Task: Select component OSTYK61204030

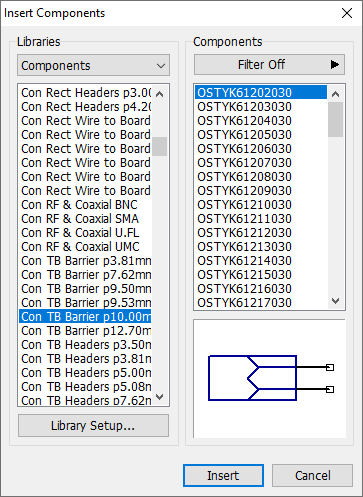Action: click(261, 121)
